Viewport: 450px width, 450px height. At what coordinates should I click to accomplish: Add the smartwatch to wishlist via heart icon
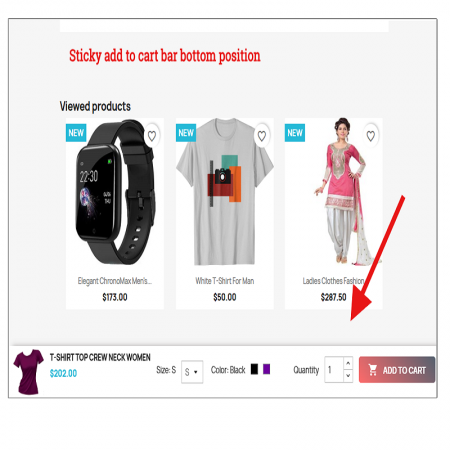(x=152, y=136)
